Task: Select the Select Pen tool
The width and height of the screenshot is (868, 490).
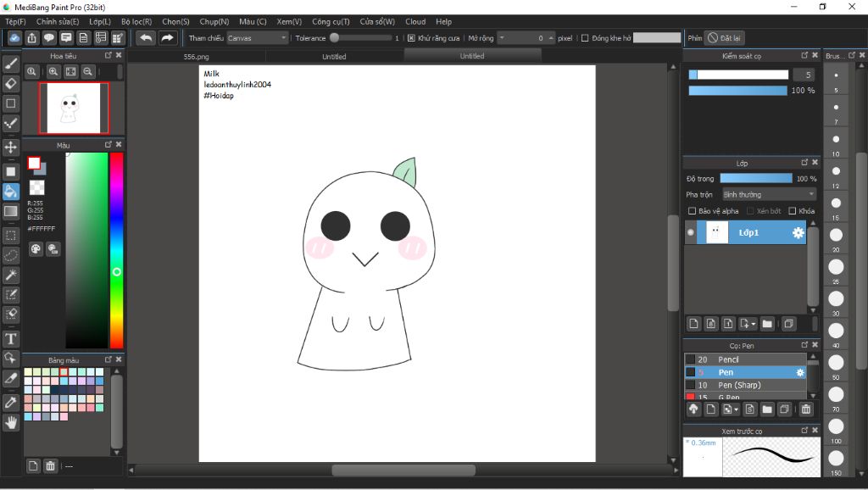Action: [10, 294]
